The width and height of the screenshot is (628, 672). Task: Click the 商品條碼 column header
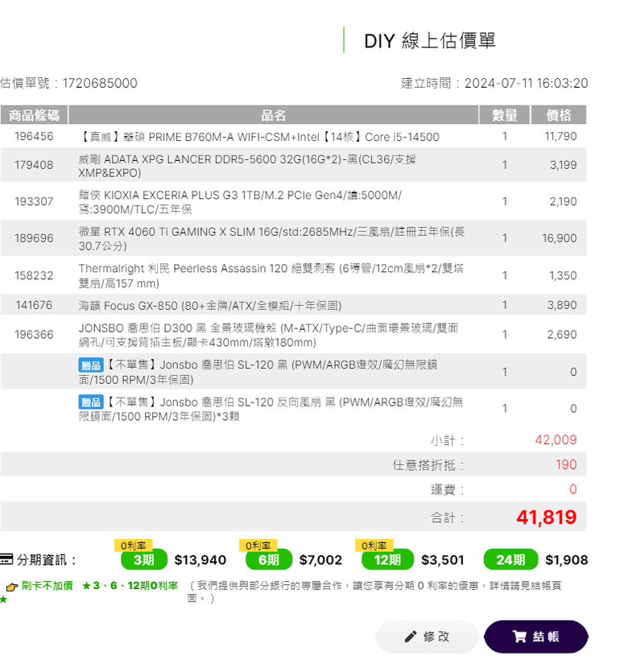tap(34, 115)
